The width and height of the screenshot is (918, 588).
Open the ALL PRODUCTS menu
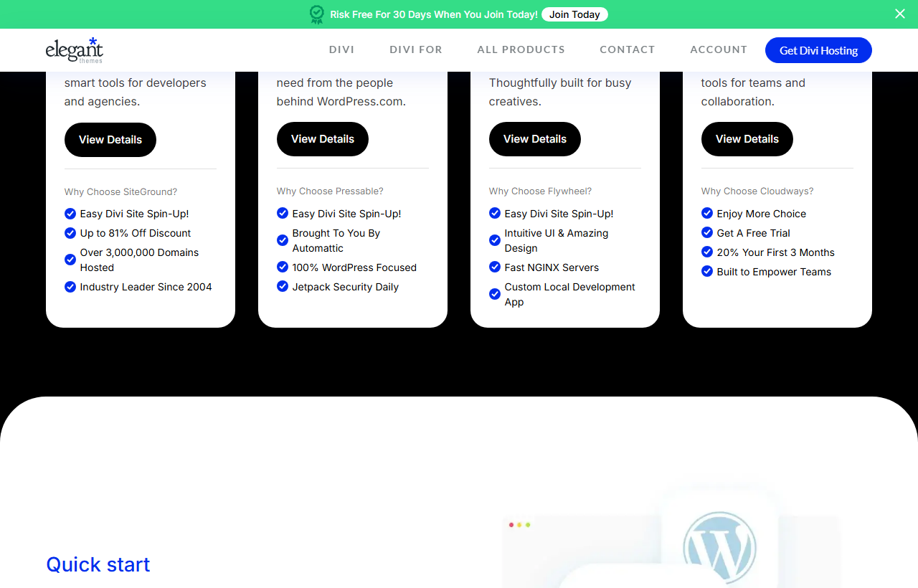pyautogui.click(x=521, y=49)
